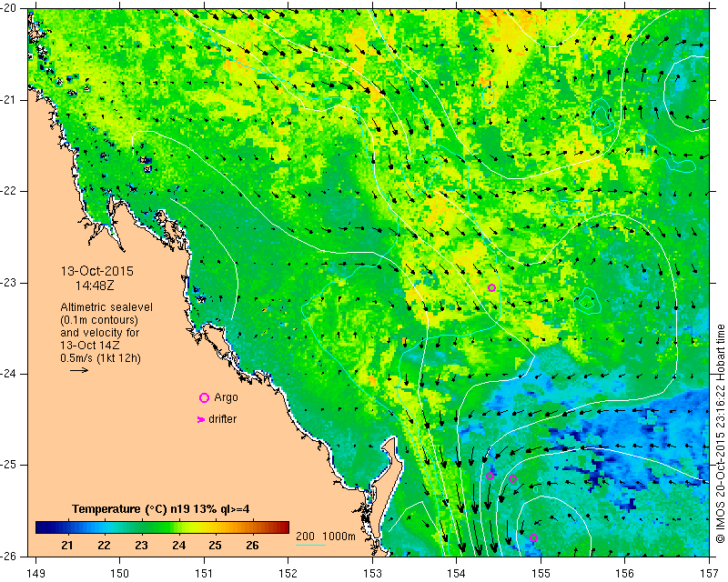The image size is (728, 582).
Task: Click the '-23' latitude axis label
Action: 8,283
